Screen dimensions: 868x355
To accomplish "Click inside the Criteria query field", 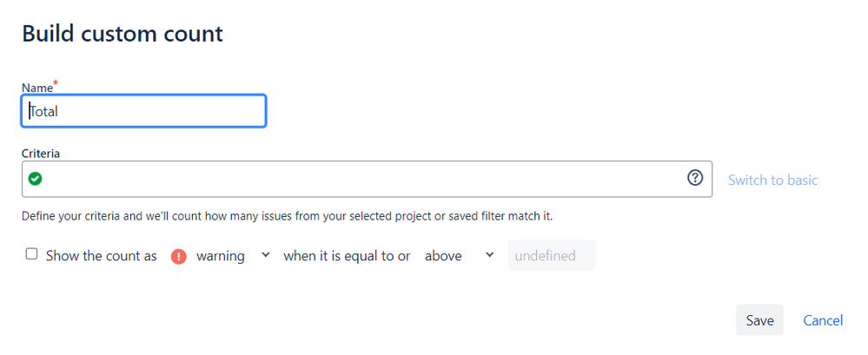I will [365, 179].
